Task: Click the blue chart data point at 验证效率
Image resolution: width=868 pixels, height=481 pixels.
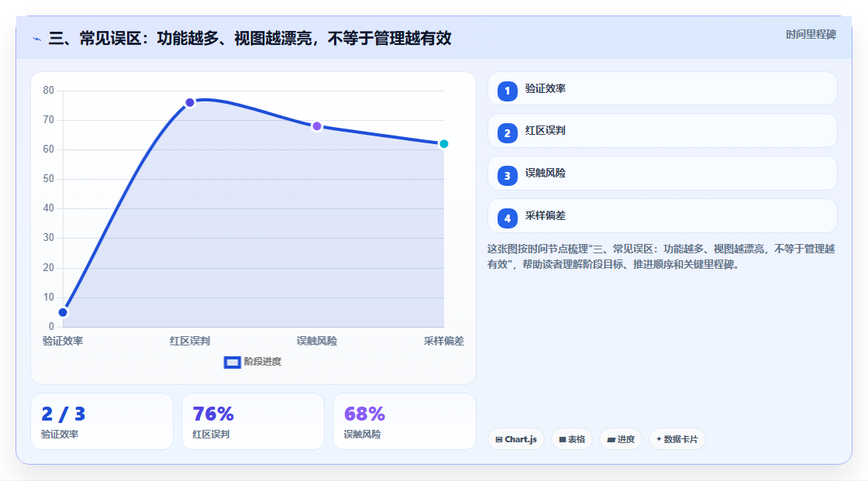Action: tap(63, 312)
